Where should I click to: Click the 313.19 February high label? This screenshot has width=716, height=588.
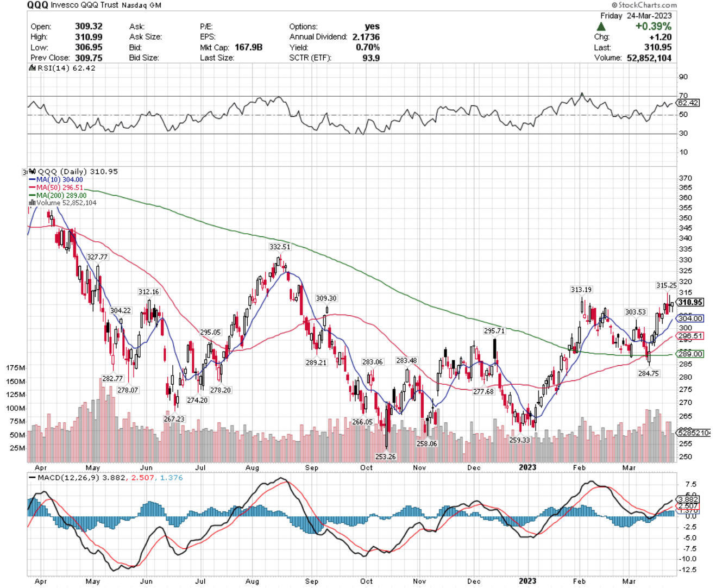pos(581,290)
